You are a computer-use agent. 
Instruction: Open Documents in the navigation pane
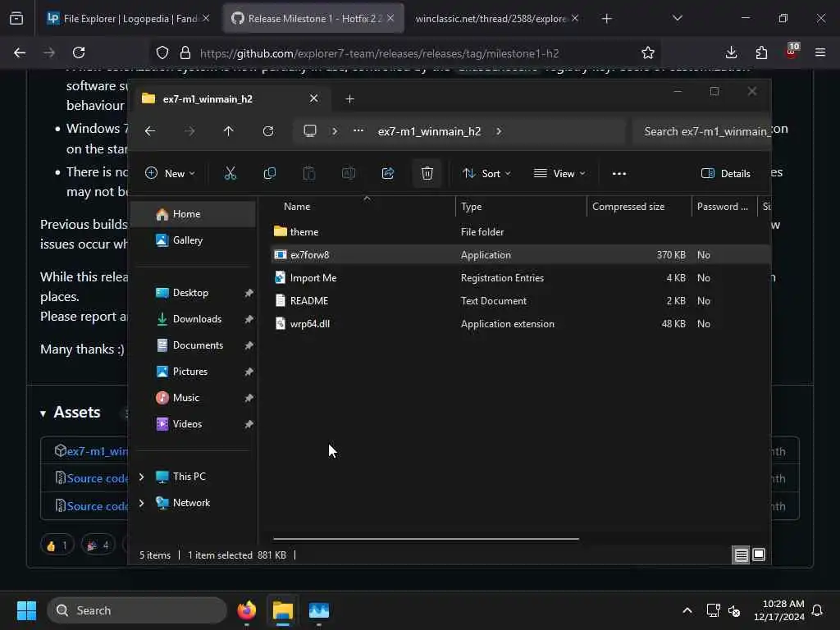pyautogui.click(x=194, y=345)
